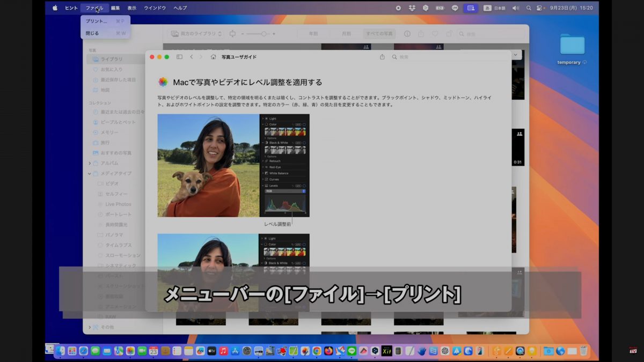
Task: Open the 表示 menu
Action: [132, 8]
